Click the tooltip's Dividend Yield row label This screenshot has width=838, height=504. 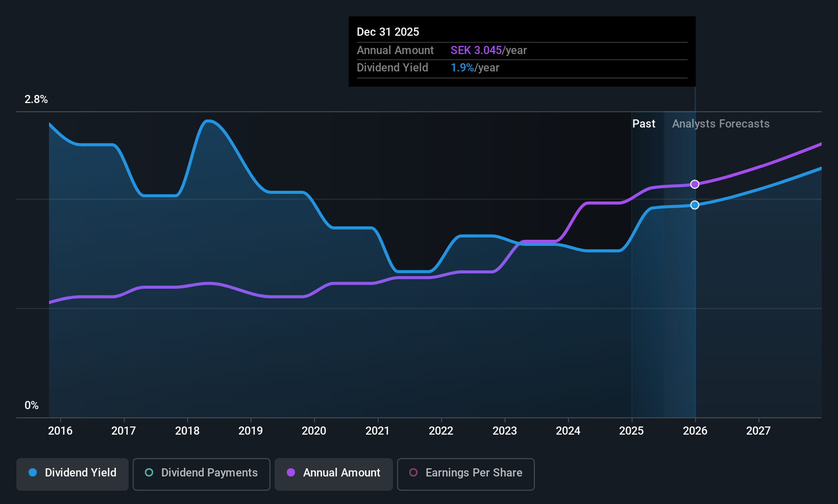click(x=392, y=68)
